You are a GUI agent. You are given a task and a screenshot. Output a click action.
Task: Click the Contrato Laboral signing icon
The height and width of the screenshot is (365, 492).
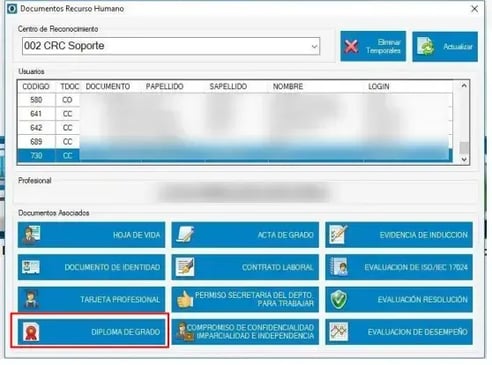point(185,267)
